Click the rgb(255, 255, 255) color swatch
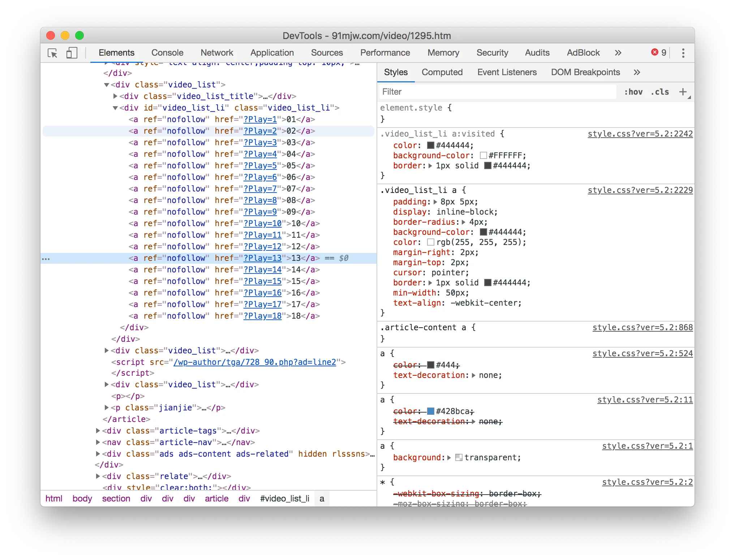This screenshot has width=735, height=560. (431, 242)
